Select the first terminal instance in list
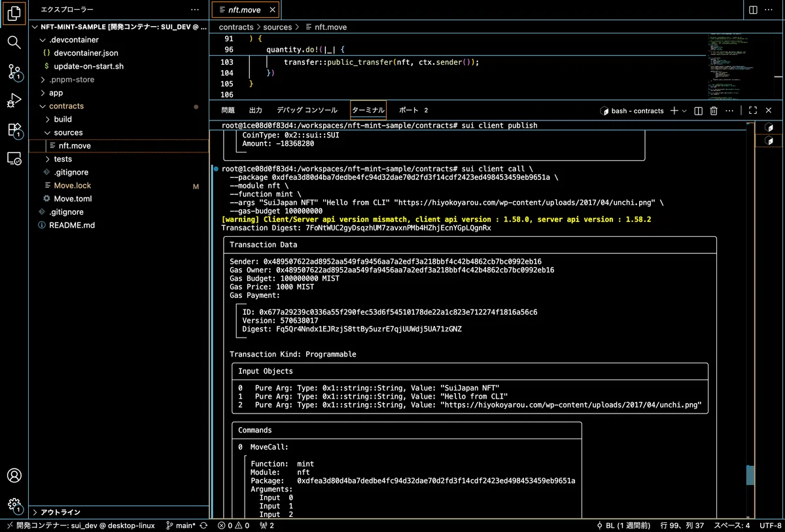The height and width of the screenshot is (532, 785). (770, 127)
